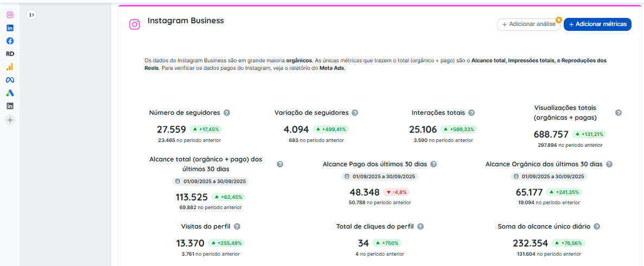Show help for Número de seguidores
This screenshot has width=644, height=266.
227,113
